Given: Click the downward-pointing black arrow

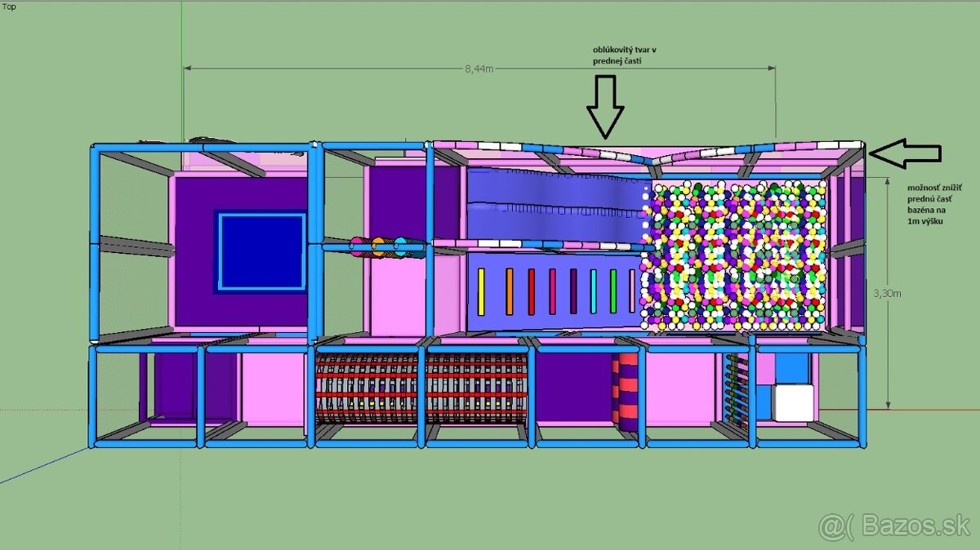Looking at the screenshot, I should tap(605, 106).
